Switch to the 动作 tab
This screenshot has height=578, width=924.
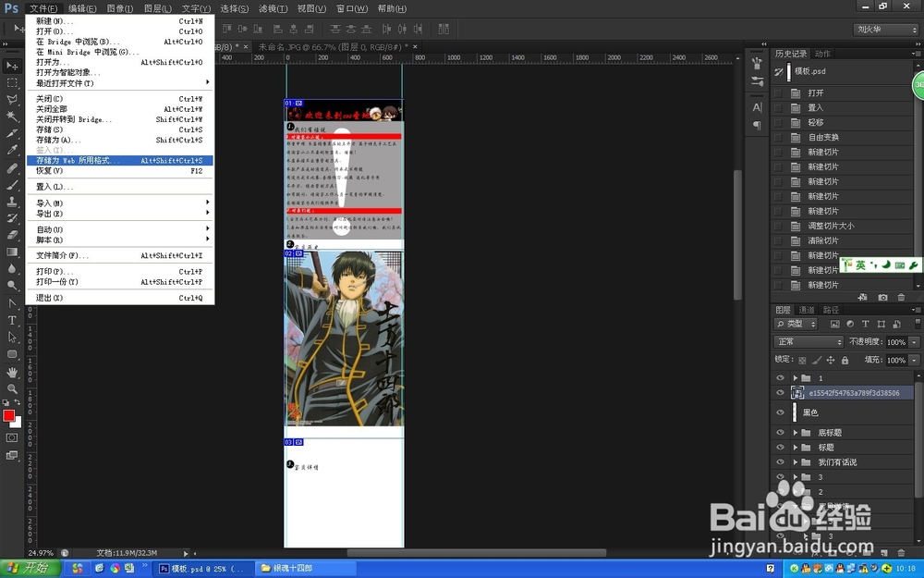point(822,54)
